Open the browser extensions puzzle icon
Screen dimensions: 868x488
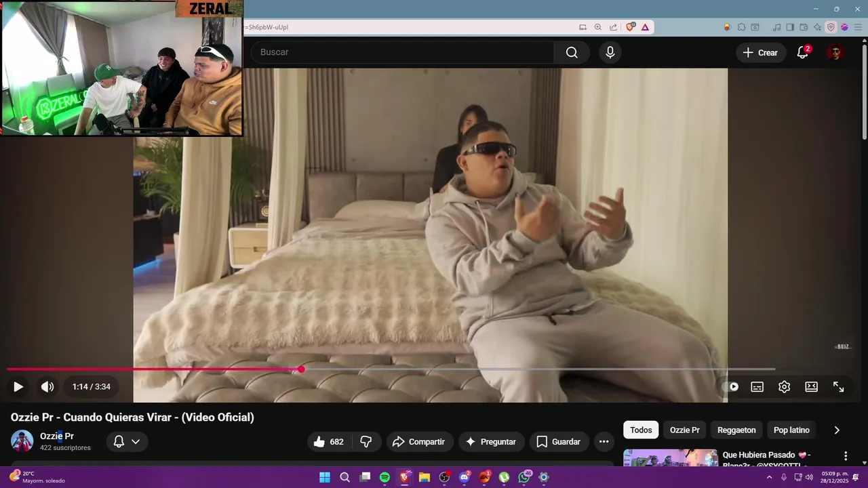(741, 27)
